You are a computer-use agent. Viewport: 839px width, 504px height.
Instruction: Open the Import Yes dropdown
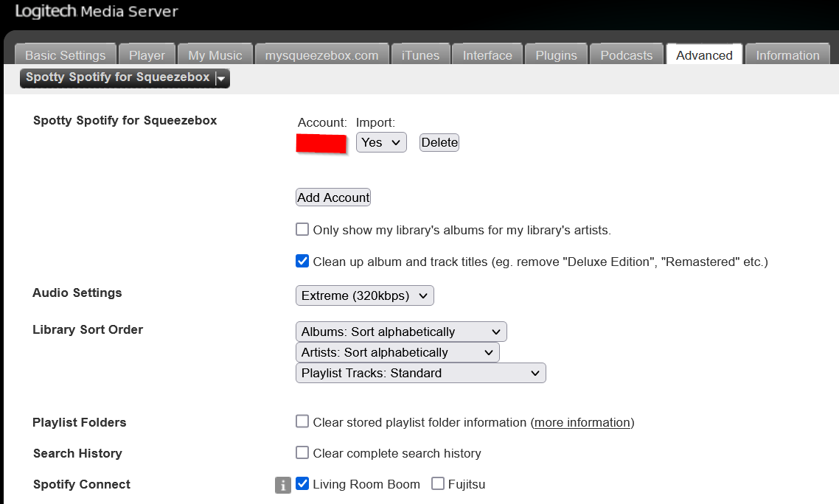point(381,142)
